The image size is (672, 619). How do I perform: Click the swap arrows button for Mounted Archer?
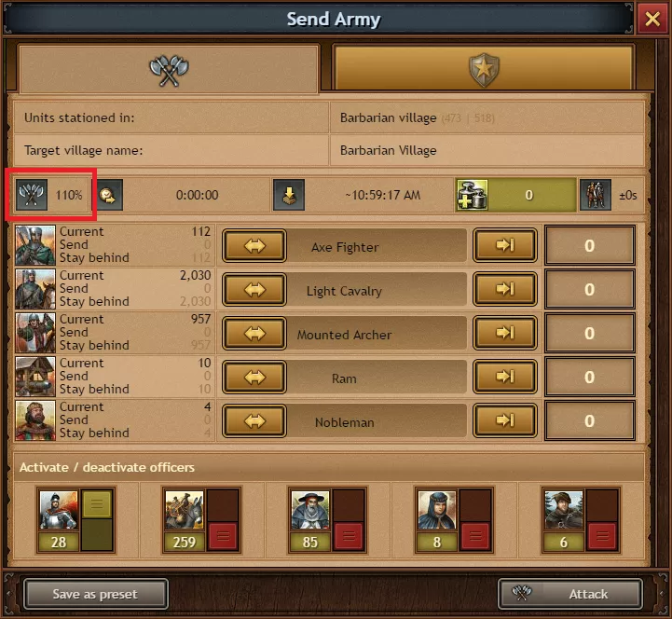point(254,333)
